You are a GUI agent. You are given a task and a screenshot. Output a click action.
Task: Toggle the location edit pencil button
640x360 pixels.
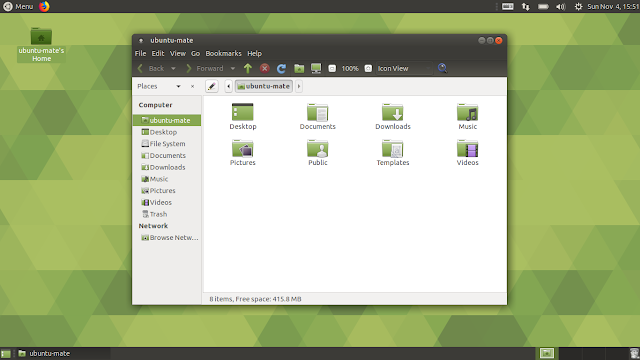[212, 86]
